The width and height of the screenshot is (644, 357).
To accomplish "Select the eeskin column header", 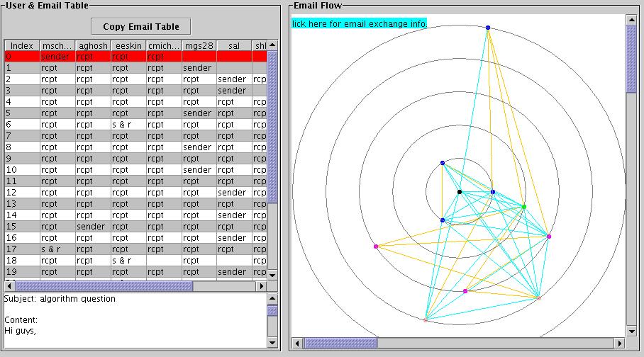I will click(128, 45).
